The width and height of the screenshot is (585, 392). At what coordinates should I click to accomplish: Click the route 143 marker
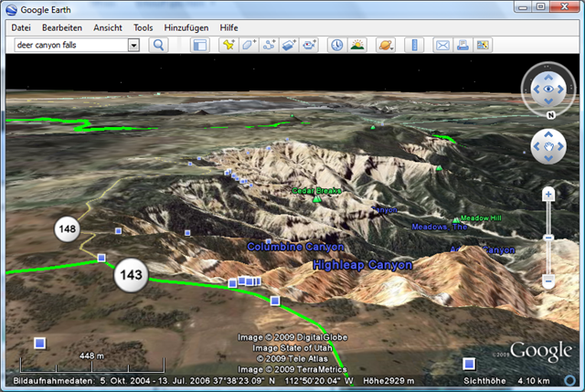131,274
